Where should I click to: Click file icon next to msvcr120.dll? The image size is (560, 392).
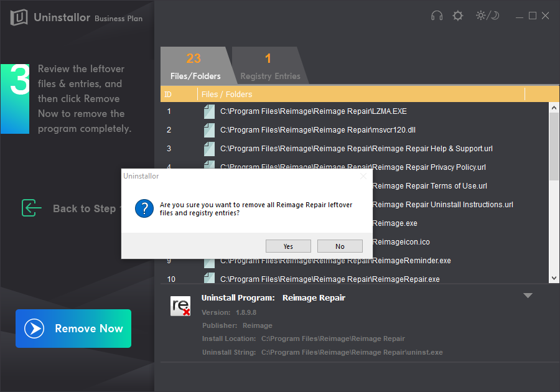(x=209, y=130)
